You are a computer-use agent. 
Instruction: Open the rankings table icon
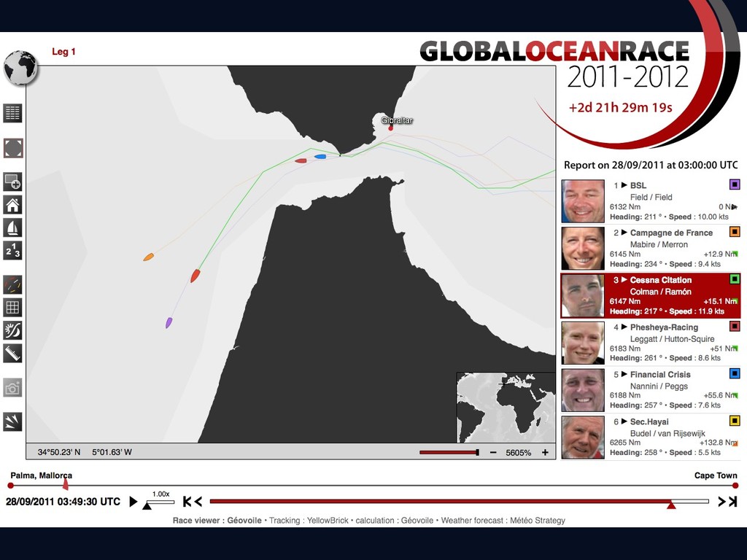coord(13,113)
